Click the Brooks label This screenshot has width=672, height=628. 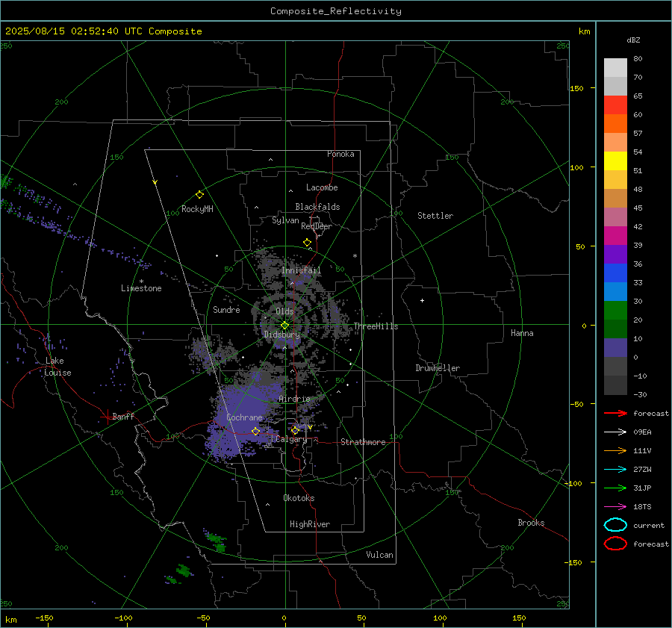tap(531, 523)
